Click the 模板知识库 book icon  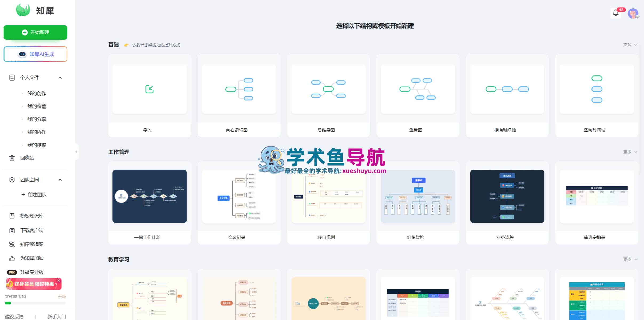point(12,216)
